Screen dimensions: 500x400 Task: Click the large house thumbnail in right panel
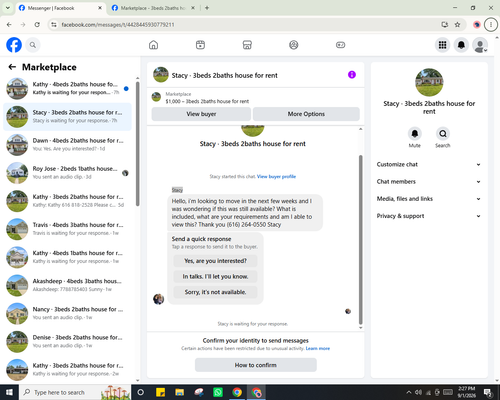(x=429, y=82)
